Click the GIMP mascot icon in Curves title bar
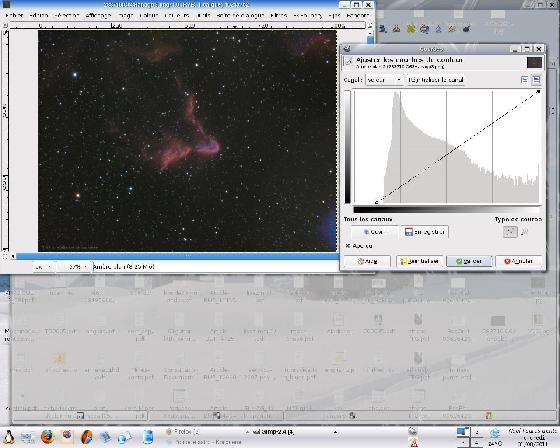This screenshot has height=448, width=560. [346, 49]
